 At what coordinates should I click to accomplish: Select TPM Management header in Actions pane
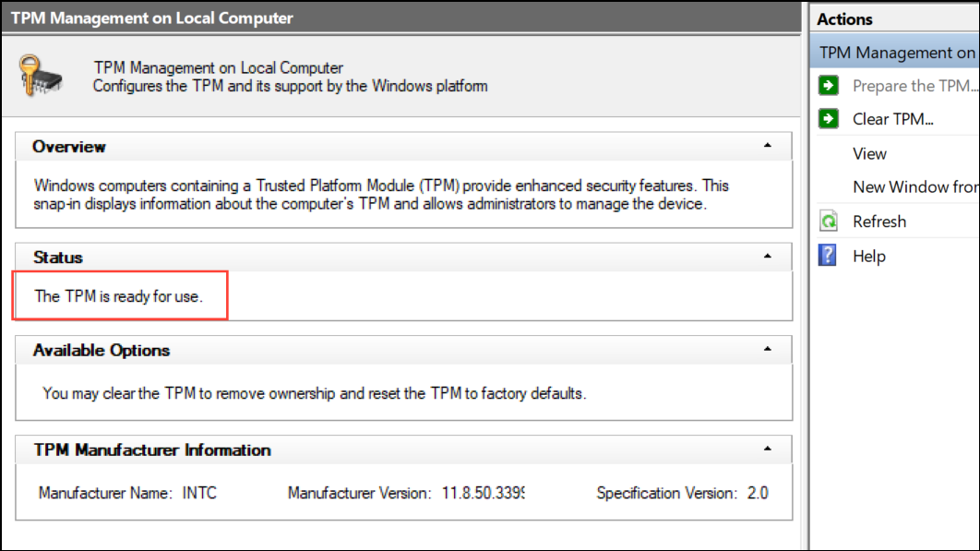coord(897,53)
